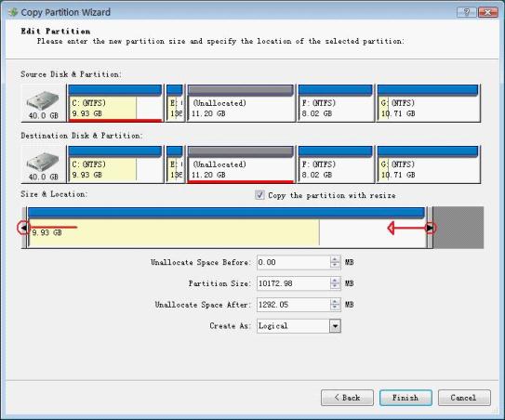
Task: Click the left resize handle arrow on partition bar
Action: coord(23,229)
